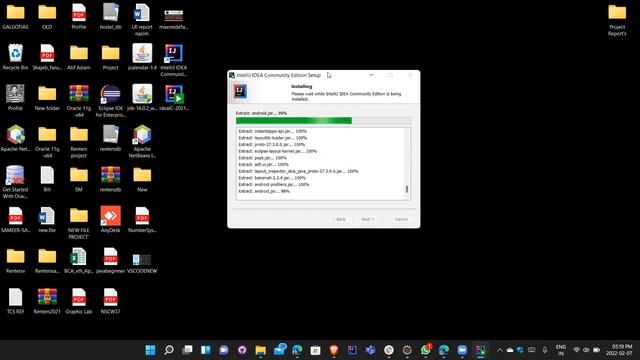Open Microsoft Teams from taskbar
The height and width of the screenshot is (360, 640).
[x=371, y=350]
